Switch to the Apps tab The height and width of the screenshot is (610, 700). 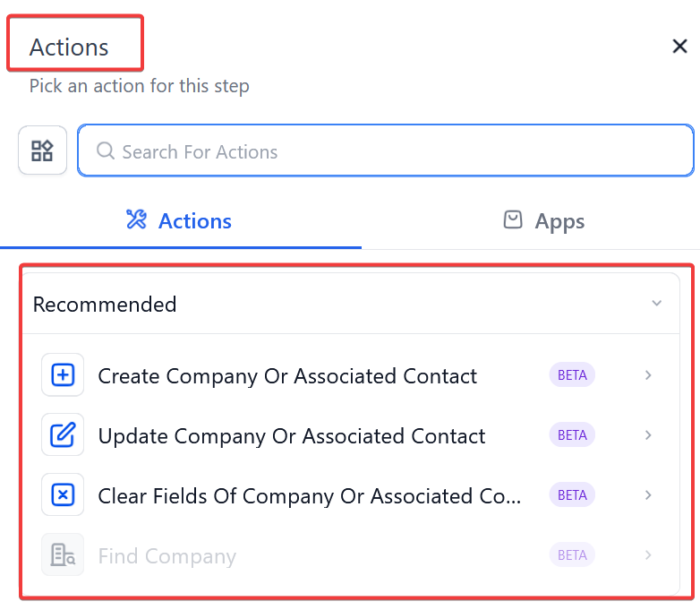click(544, 221)
